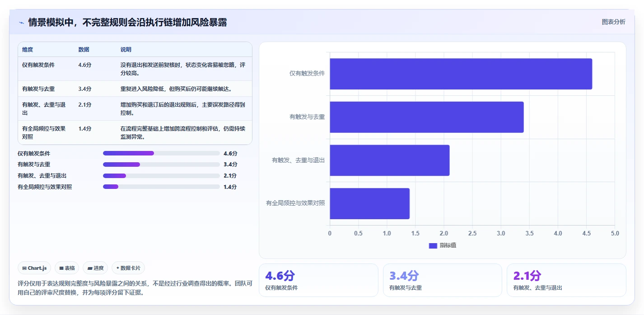
Task: Select the 进度 tag chip
Action: coord(95,268)
